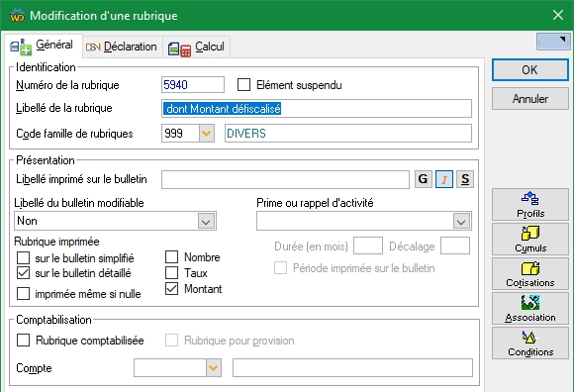Expand Libellé du bulletin modifiable dropdown
The height and width of the screenshot is (392, 574).
point(207,221)
